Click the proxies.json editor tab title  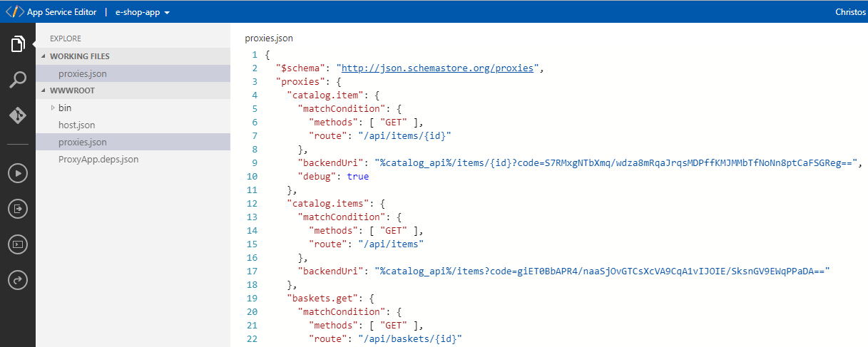click(x=269, y=38)
